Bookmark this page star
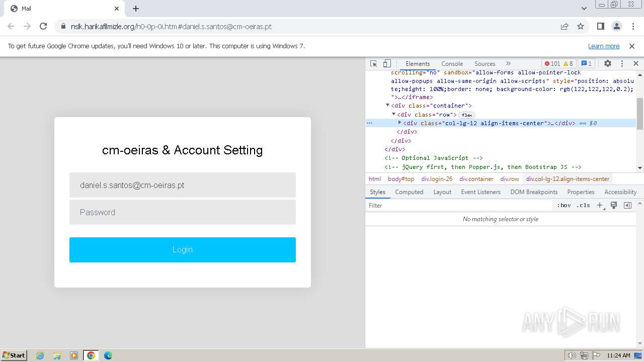The image size is (644, 362). coord(581,27)
